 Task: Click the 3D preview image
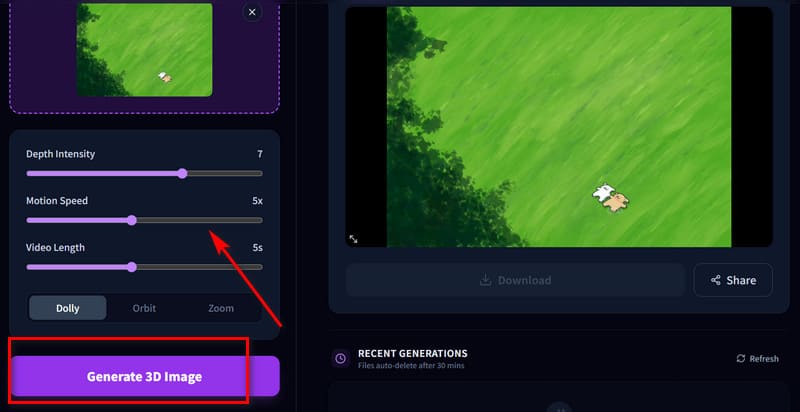pos(559,126)
